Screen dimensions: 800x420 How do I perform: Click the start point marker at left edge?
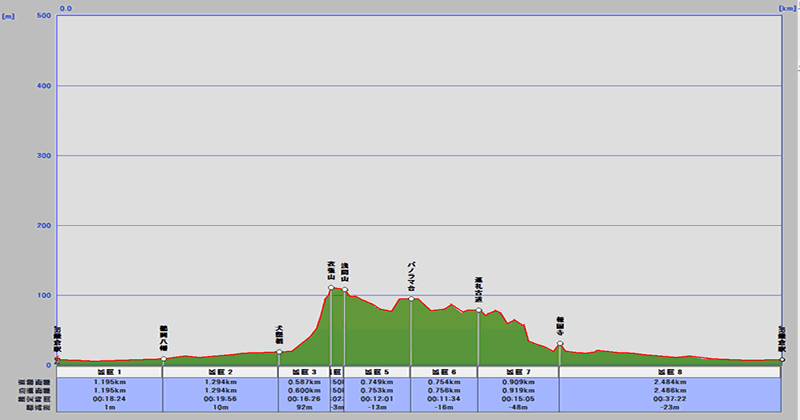pyautogui.click(x=57, y=359)
